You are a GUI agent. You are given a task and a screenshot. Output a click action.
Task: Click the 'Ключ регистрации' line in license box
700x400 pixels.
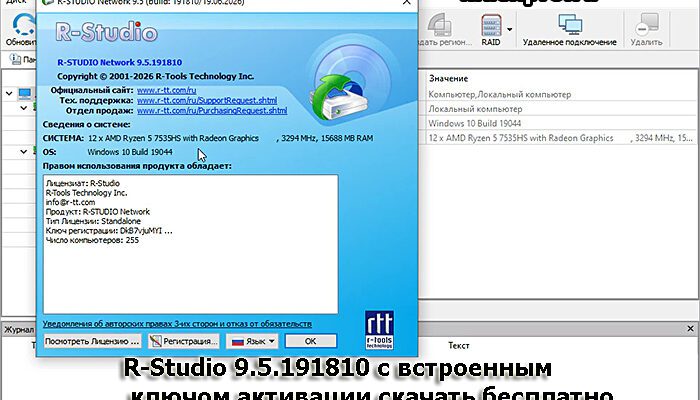pos(109,231)
